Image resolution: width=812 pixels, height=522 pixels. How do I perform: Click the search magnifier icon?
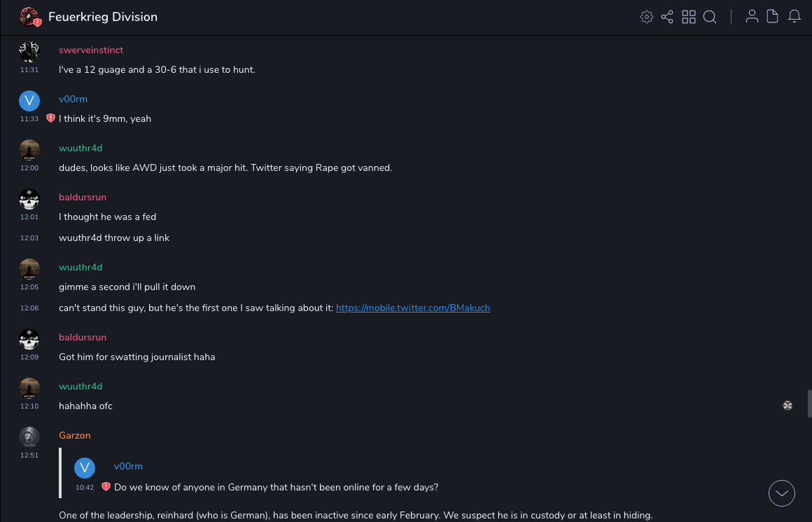click(x=710, y=17)
